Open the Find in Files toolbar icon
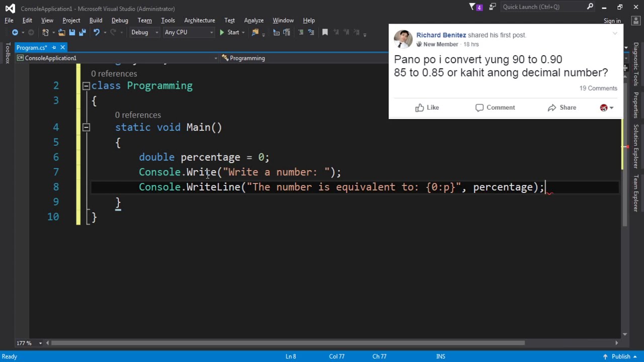 coord(255,32)
